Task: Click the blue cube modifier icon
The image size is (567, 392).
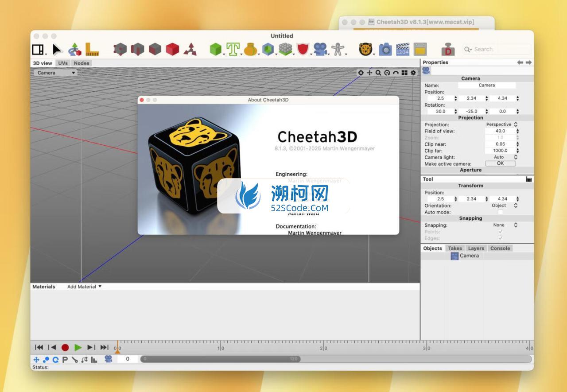Action: [x=268, y=49]
